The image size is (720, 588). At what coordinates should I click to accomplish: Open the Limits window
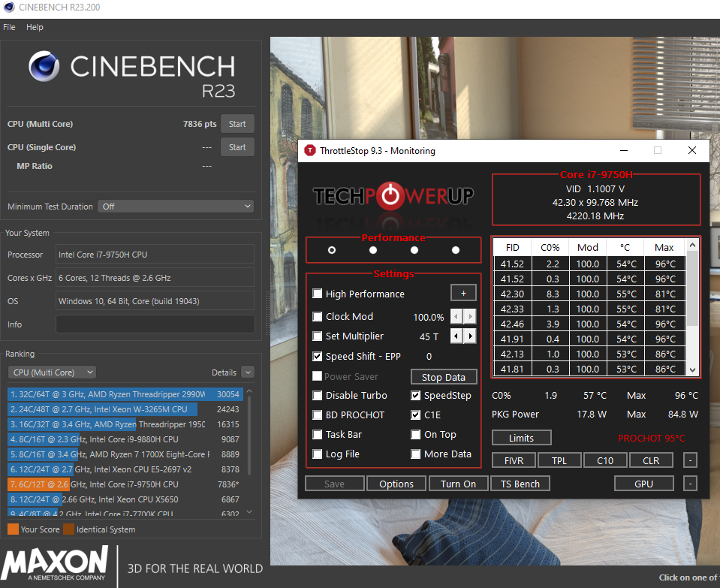pos(521,438)
